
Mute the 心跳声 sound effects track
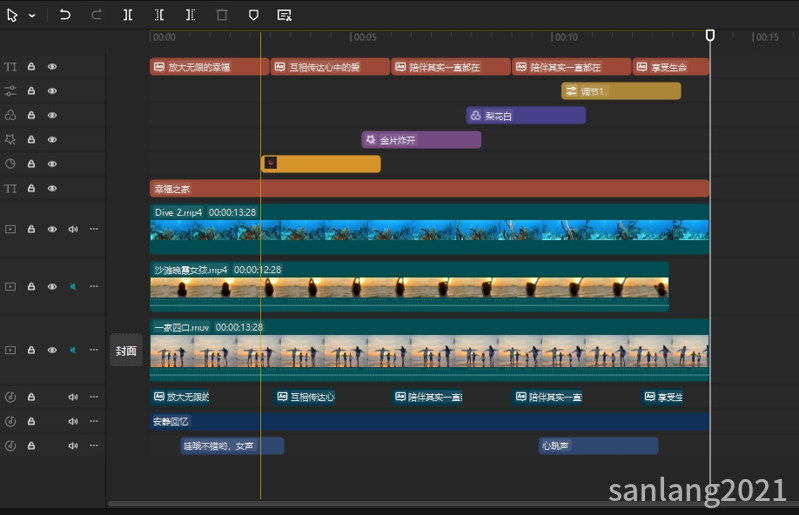(73, 446)
